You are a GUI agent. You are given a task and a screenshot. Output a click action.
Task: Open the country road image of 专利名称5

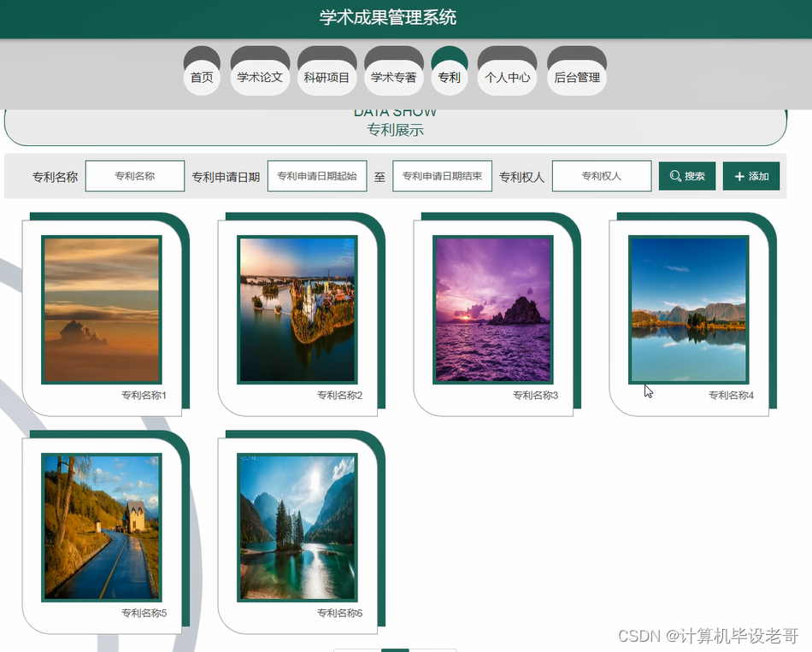click(x=102, y=528)
